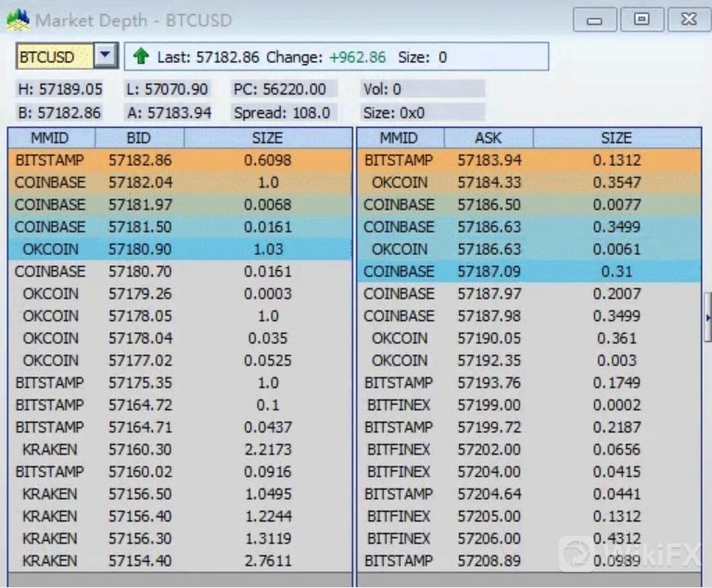Click the BTCUSD symbol input field
Viewport: 712px width, 588px height.
click(55, 57)
